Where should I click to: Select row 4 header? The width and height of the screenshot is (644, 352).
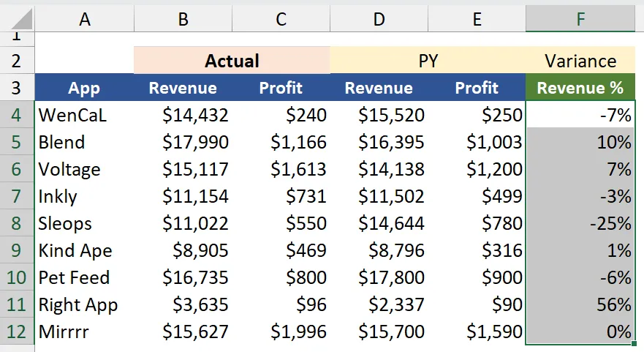[16, 115]
